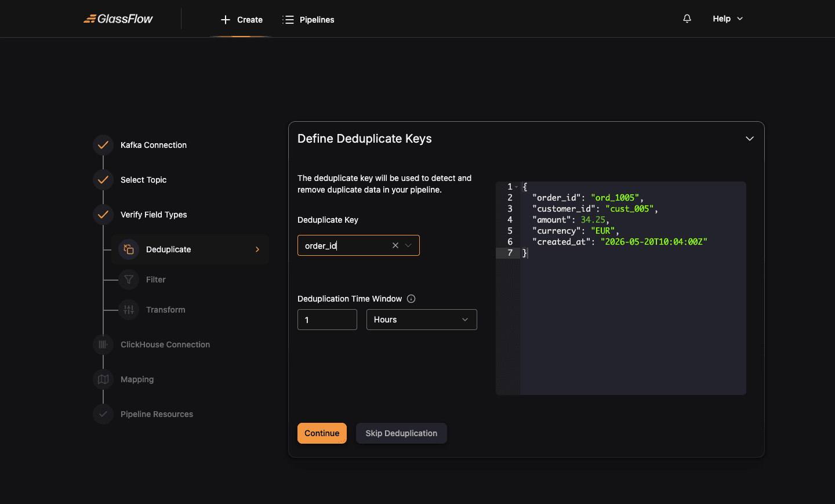Go to Select Topic step
835x504 pixels.
tap(143, 180)
